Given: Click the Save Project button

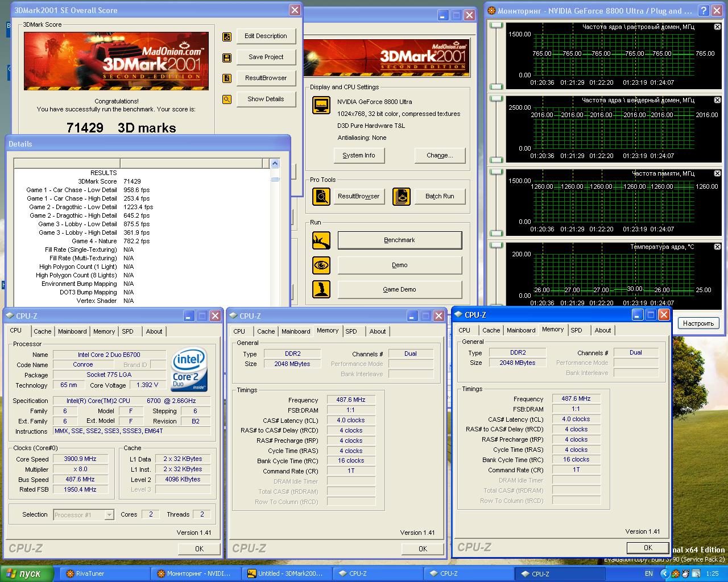Looking at the screenshot, I should [266, 57].
